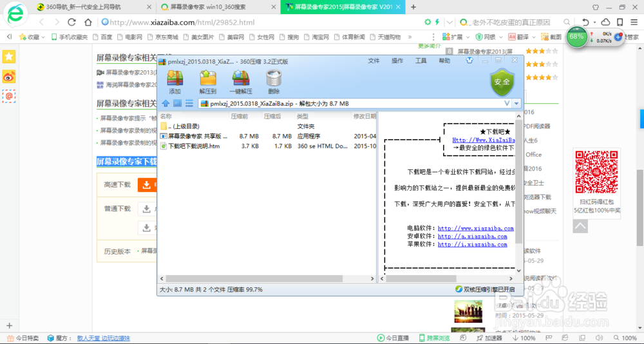Click the lightning speed mode icon
The width and height of the screenshot is (644, 344).
coord(437,22)
